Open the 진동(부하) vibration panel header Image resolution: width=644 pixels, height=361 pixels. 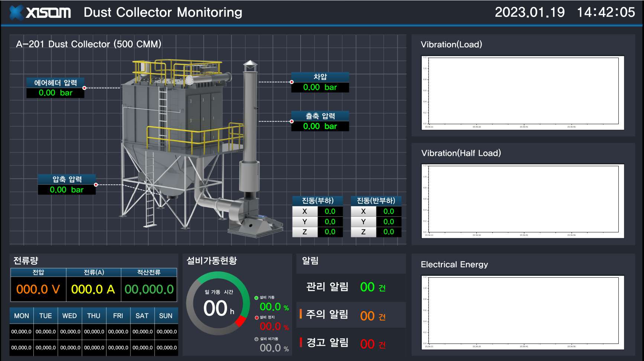click(318, 200)
